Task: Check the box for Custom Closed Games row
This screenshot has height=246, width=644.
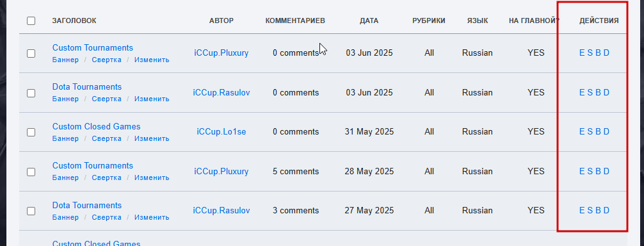Action: pos(31,132)
